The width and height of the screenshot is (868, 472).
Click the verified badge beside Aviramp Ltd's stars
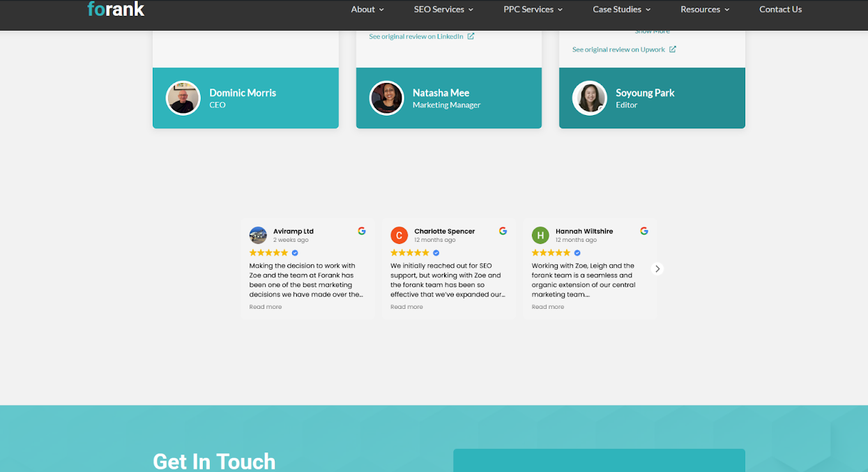[x=294, y=253]
